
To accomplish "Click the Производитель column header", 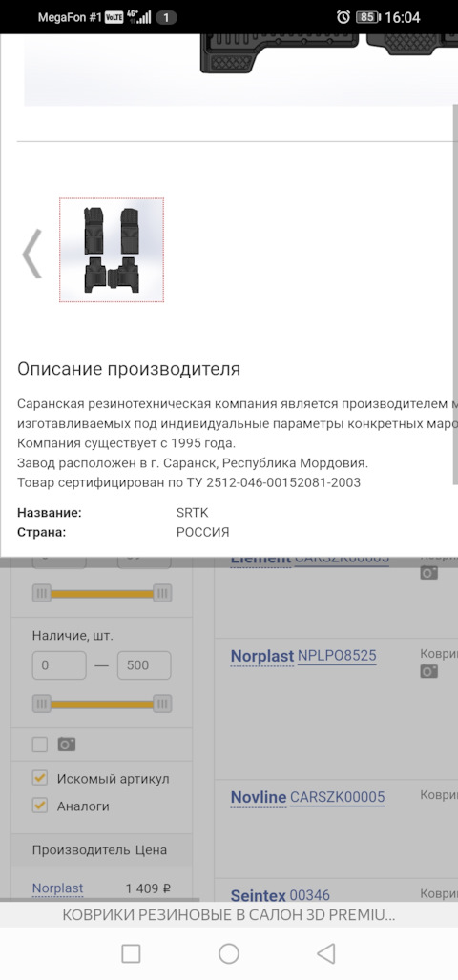I will click(81, 850).
